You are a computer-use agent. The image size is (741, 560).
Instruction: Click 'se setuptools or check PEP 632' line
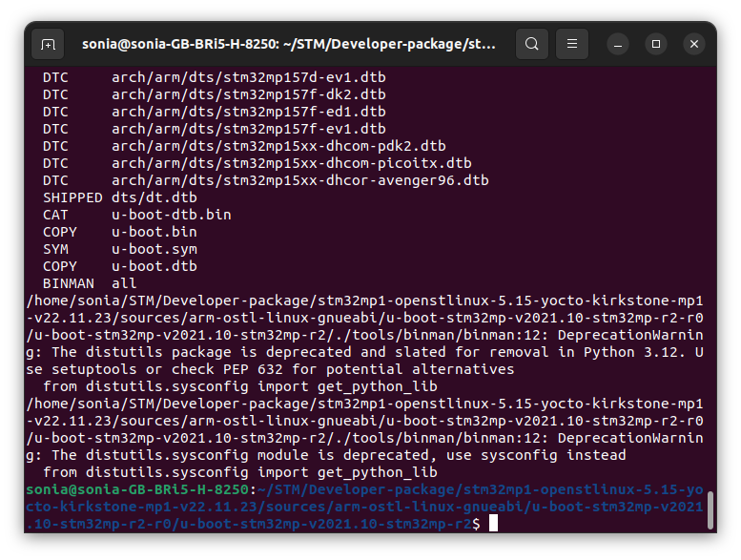(270, 369)
